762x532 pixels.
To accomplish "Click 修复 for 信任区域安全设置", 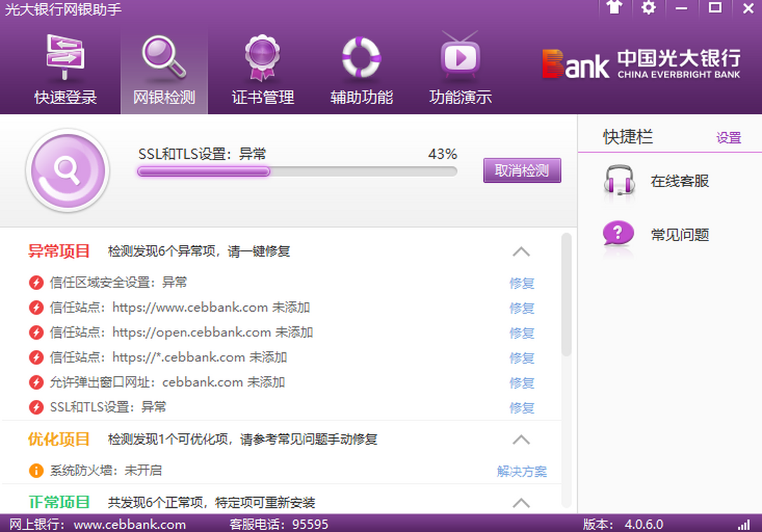I will click(x=522, y=283).
